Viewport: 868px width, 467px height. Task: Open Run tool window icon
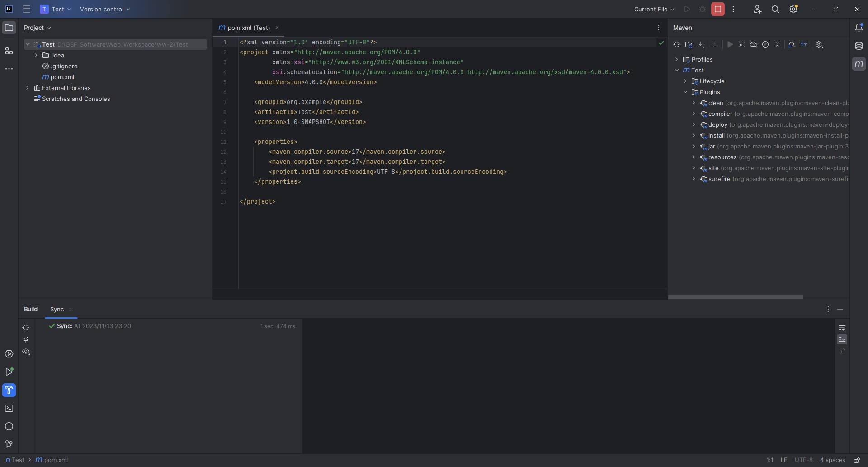[x=9, y=372]
